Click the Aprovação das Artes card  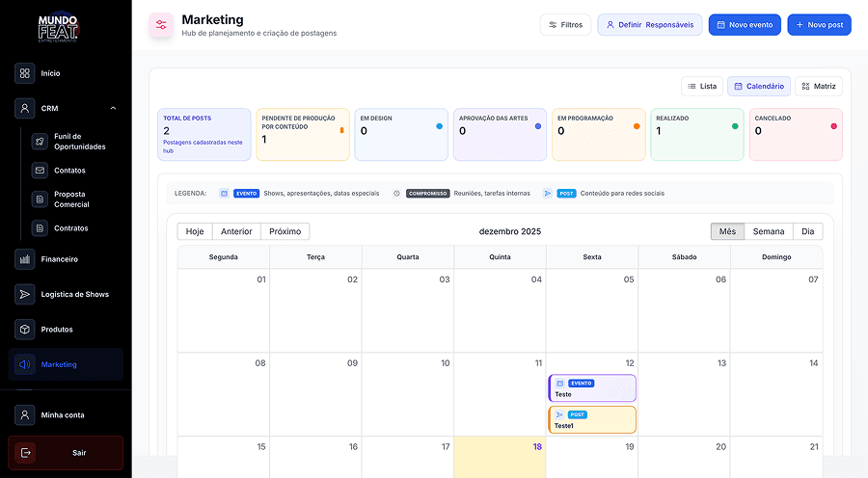[x=500, y=135]
